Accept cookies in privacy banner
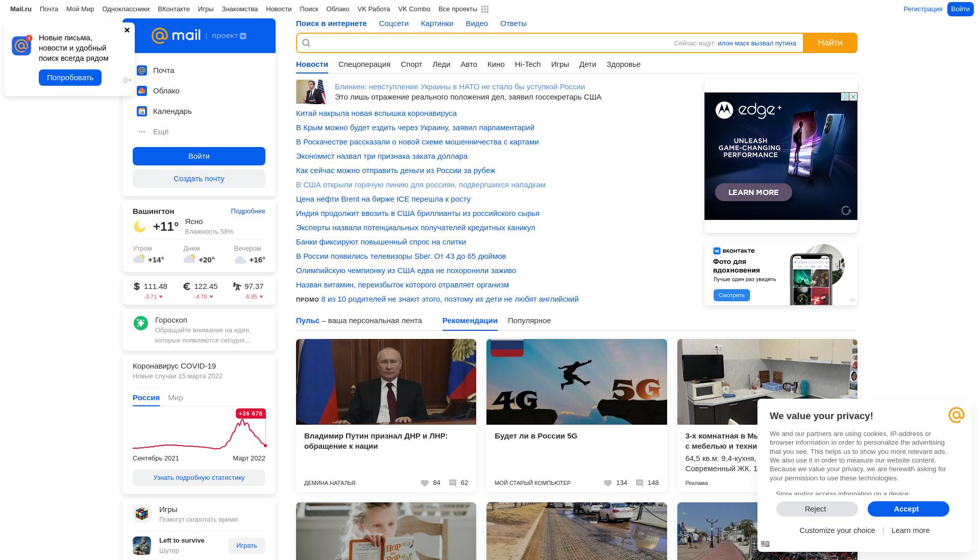Screen dimensions: 980x560 pos(909,509)
